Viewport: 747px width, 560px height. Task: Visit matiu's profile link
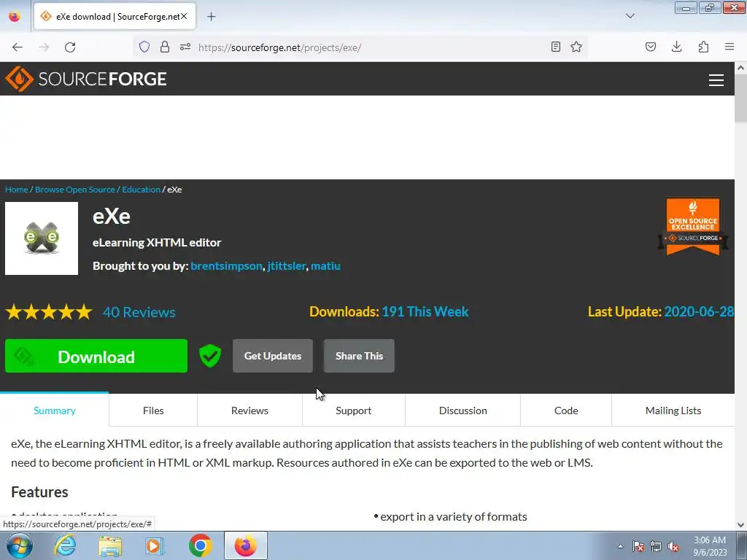pos(325,265)
